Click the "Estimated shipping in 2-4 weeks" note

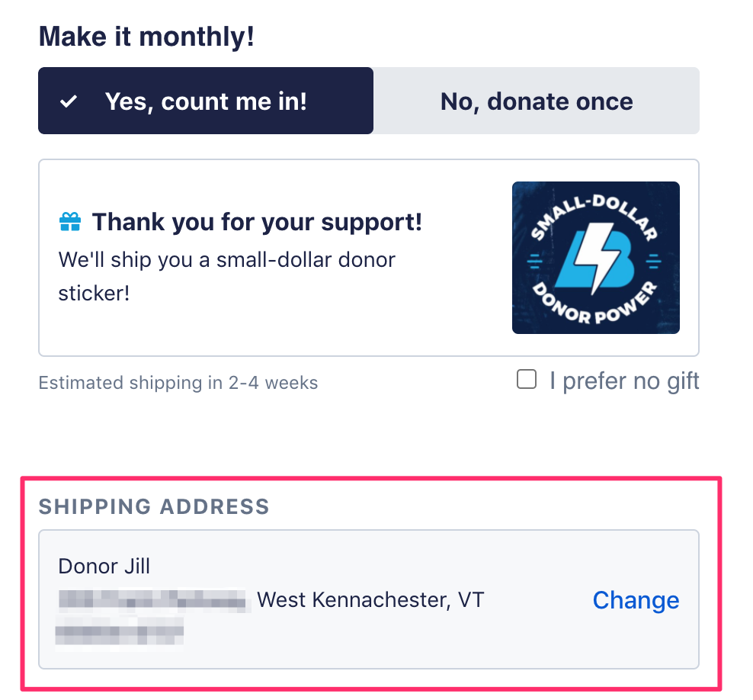click(x=178, y=382)
